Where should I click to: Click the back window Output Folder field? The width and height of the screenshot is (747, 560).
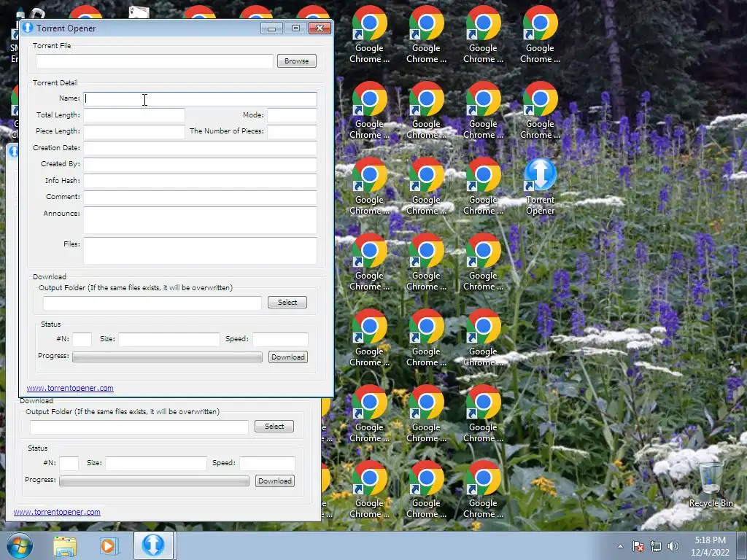click(139, 427)
